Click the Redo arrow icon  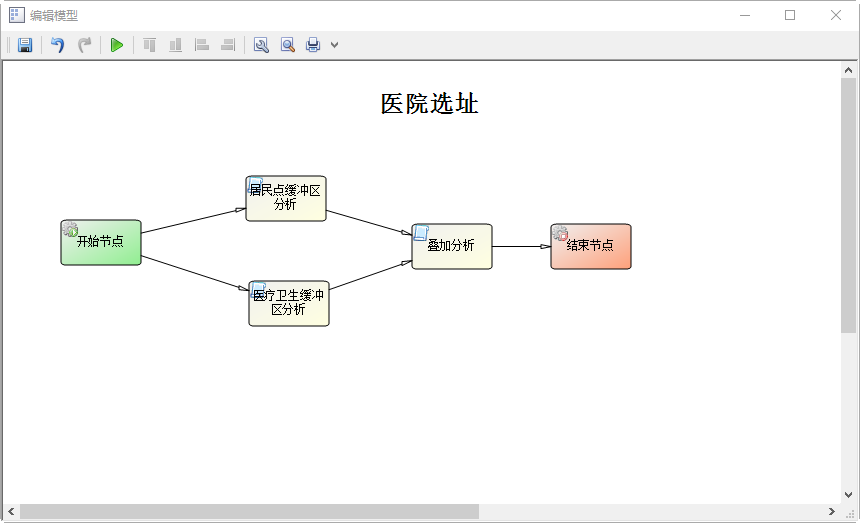85,45
